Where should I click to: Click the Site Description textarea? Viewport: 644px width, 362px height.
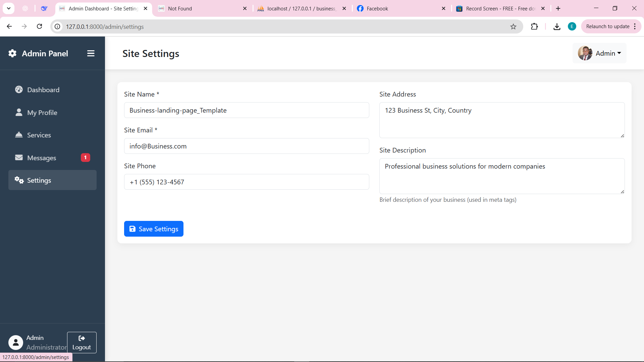502,176
